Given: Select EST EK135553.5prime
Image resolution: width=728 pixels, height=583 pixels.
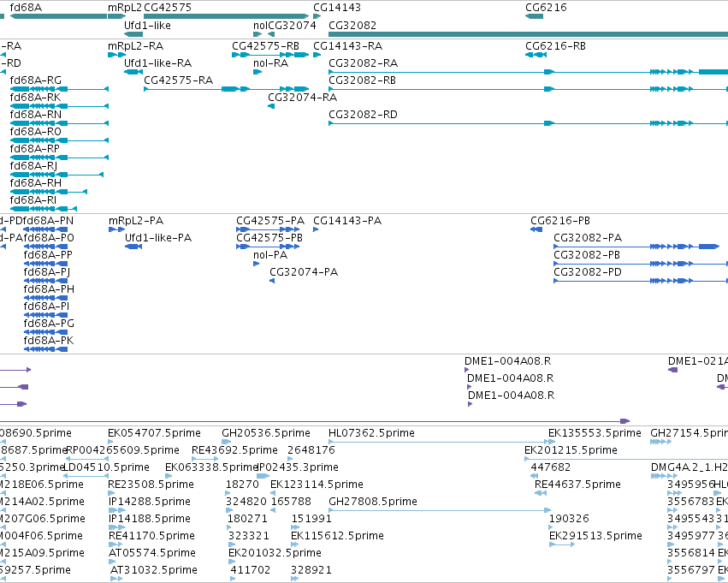Looking at the screenshot, I should [x=552, y=442].
